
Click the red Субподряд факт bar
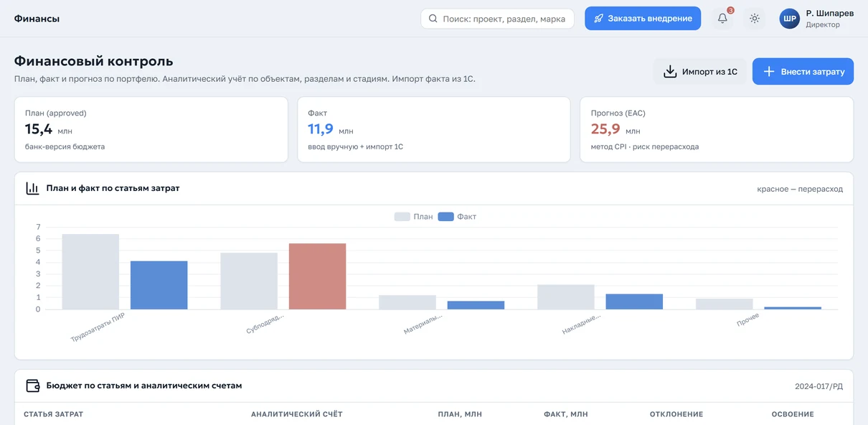(x=317, y=276)
